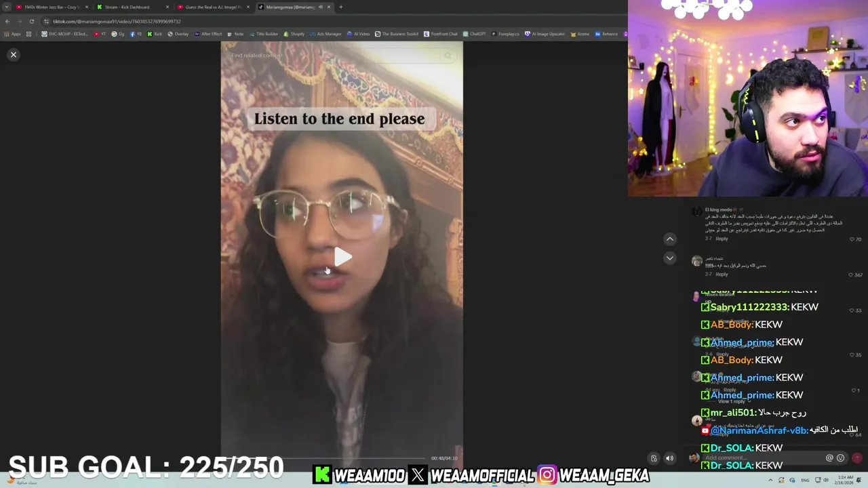Open the Overlay bookmark
Screen dimensions: 868x488
178,34
